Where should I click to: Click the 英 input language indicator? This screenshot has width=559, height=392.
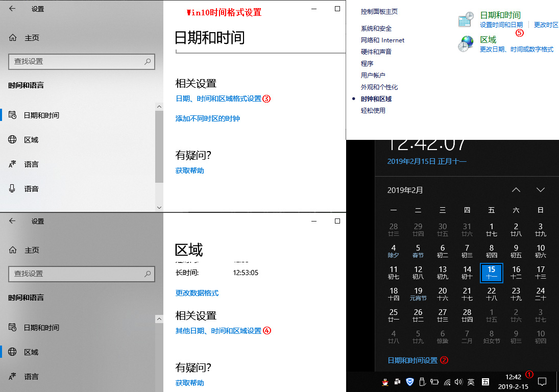tap(471, 382)
